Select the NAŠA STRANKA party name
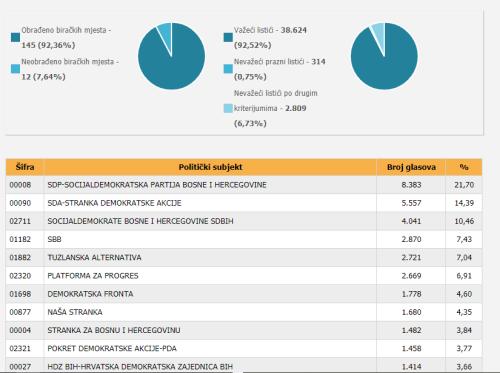The height and width of the screenshot is (373, 500). point(75,312)
